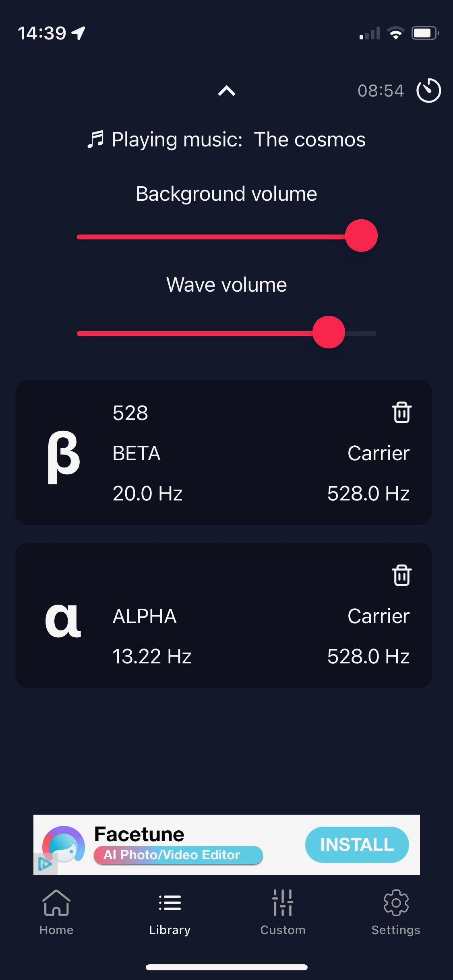Image resolution: width=453 pixels, height=980 pixels.
Task: Tap the alpha symbol icon
Action: (63, 621)
